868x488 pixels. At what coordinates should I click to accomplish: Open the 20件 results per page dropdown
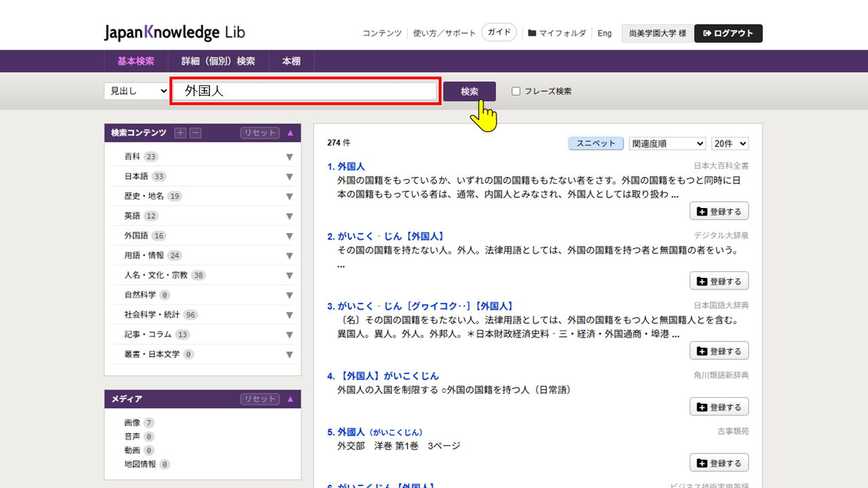click(x=730, y=144)
